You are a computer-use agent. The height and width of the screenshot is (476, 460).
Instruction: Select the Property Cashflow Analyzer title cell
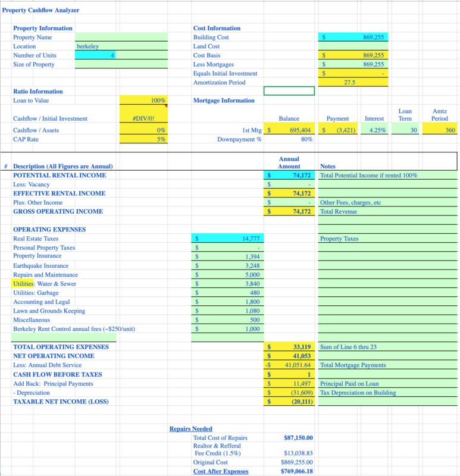click(40, 10)
